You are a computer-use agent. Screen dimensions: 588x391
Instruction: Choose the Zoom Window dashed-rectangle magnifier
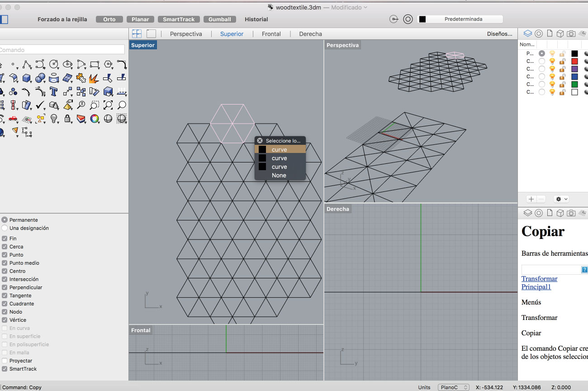[94, 105]
